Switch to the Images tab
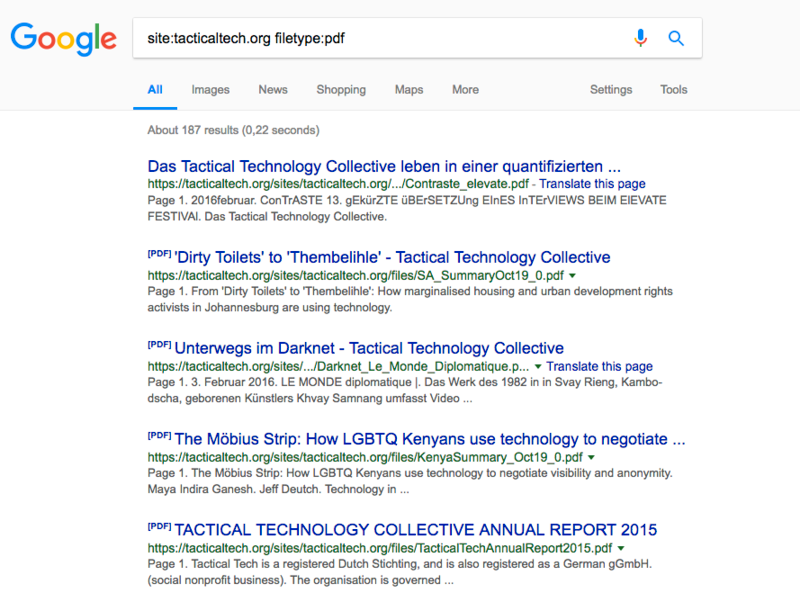The width and height of the screenshot is (800, 602). coord(210,90)
